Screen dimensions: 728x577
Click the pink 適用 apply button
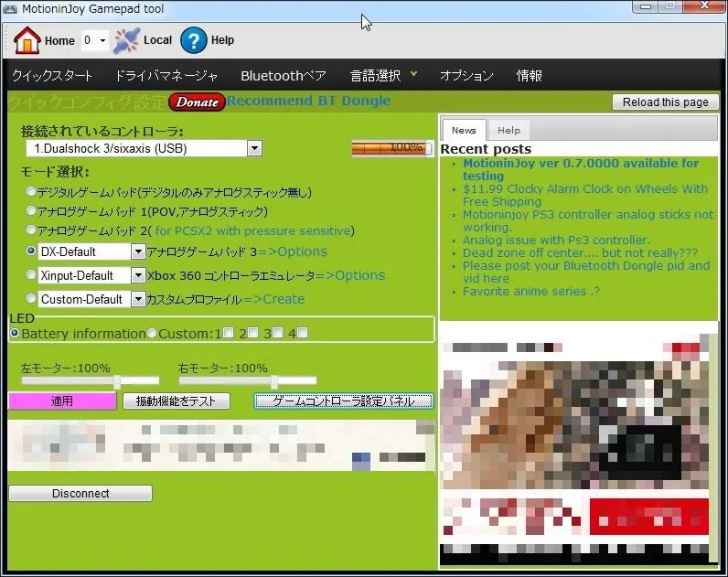pos(62,401)
